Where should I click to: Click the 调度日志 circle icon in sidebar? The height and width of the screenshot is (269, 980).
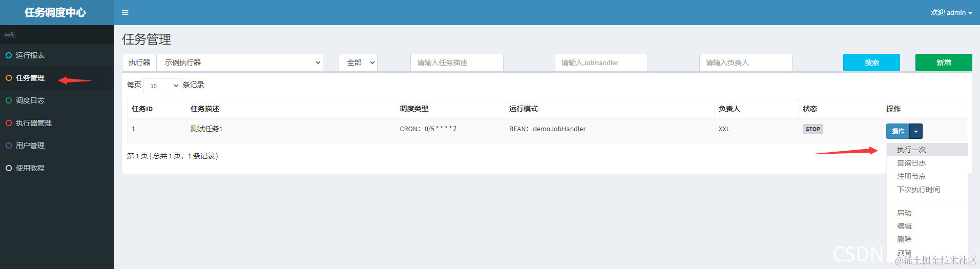(x=9, y=100)
